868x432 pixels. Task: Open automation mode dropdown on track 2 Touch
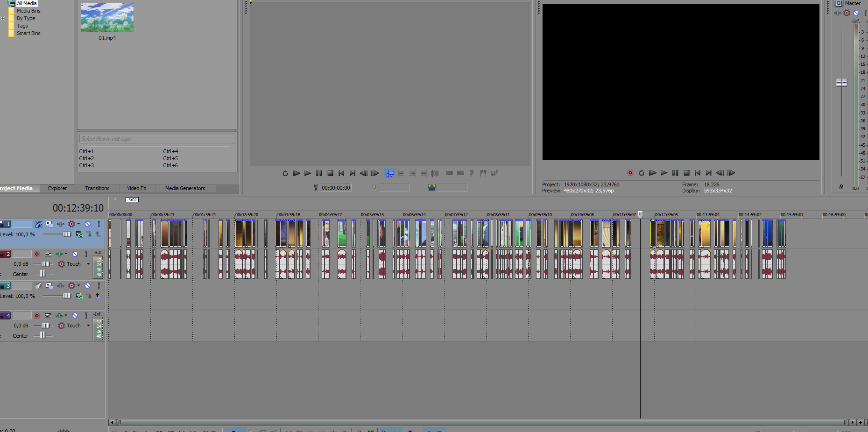click(88, 264)
